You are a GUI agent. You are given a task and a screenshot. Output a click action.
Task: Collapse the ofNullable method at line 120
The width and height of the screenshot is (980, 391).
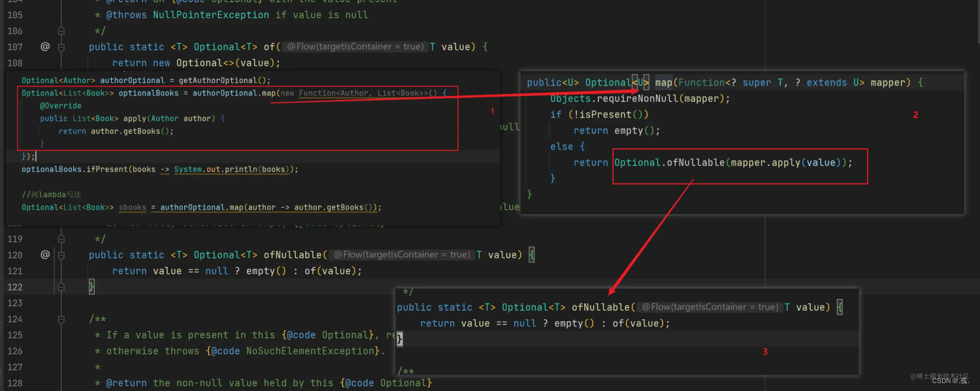click(x=61, y=255)
